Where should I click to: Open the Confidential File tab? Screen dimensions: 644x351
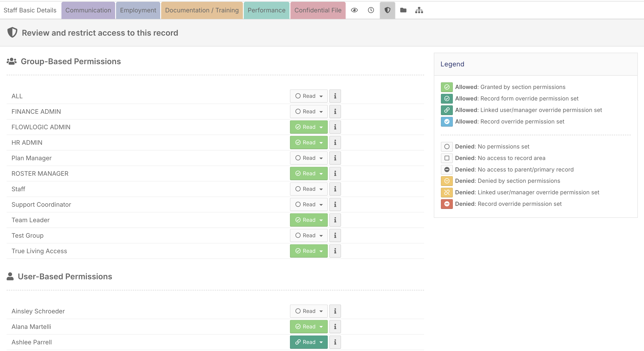(x=318, y=10)
